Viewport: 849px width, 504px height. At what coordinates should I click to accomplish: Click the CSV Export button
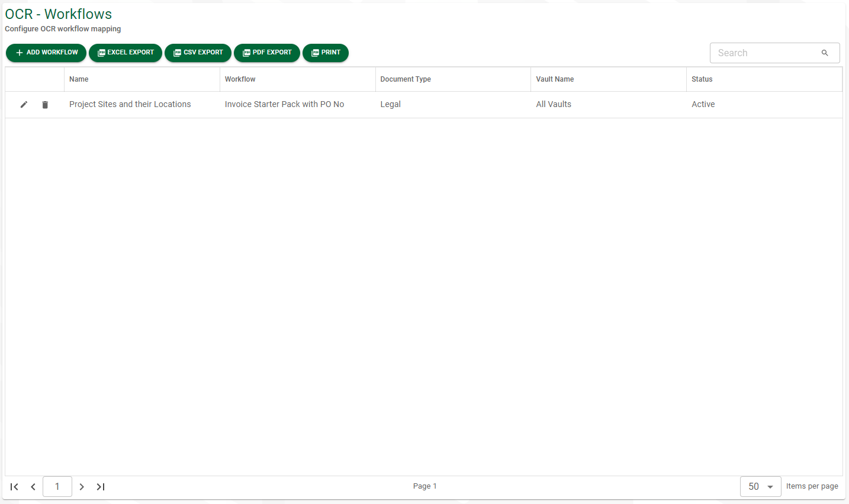tap(198, 53)
